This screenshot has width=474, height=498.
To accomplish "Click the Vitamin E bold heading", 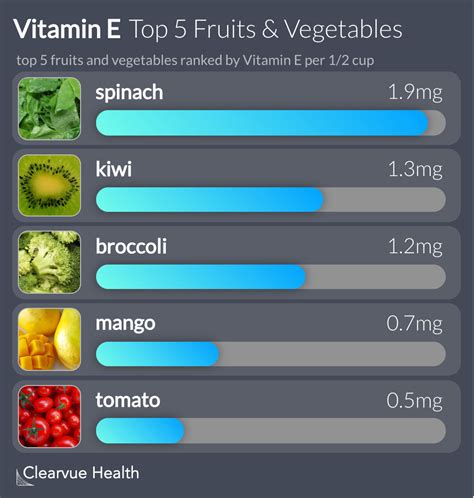I will [67, 29].
